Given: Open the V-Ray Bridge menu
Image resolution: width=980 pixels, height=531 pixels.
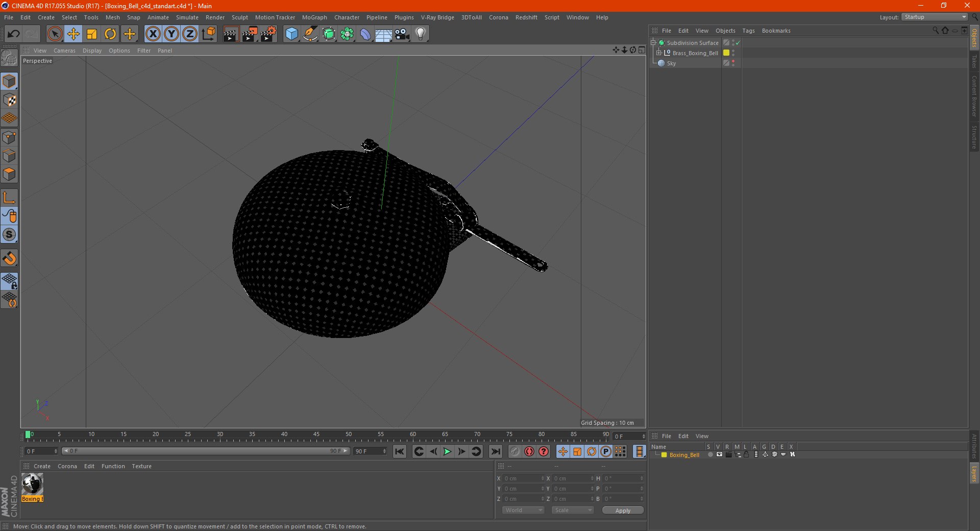Looking at the screenshot, I should click(437, 17).
